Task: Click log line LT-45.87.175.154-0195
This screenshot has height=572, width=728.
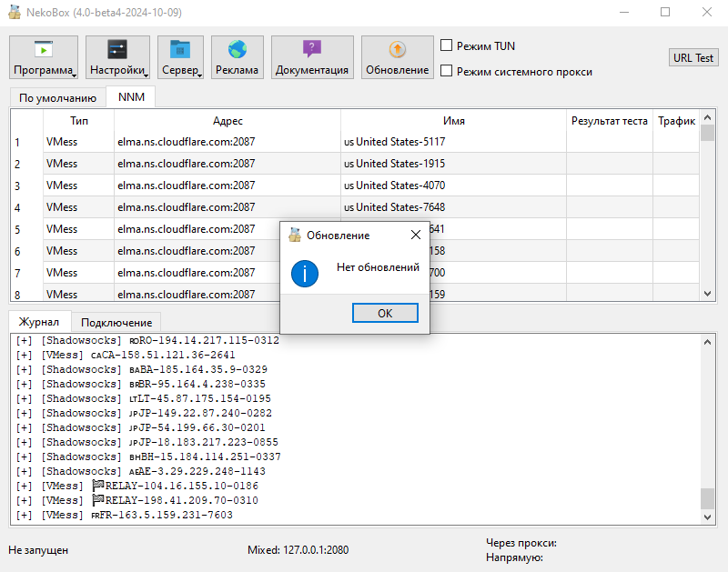Action: click(x=144, y=398)
